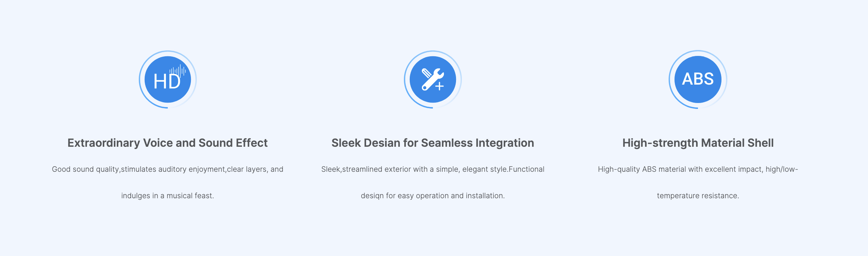Select the Extraordinary Voice and Sound Effect heading
Image resolution: width=868 pixels, height=256 pixels.
[167, 143]
